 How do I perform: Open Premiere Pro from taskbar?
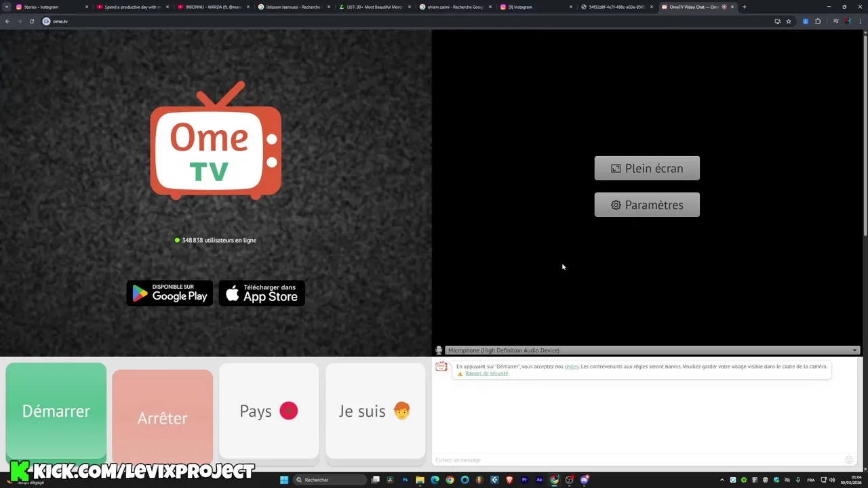pos(524,480)
